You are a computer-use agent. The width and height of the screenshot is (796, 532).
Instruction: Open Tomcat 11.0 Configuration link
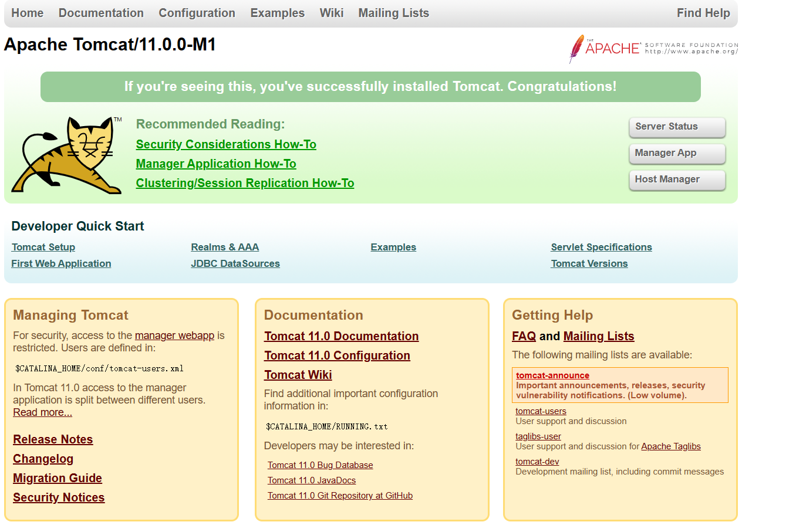pos(338,355)
